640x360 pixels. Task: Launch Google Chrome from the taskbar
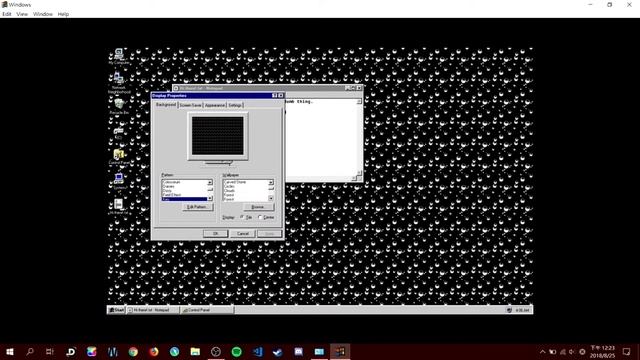(x=133, y=351)
